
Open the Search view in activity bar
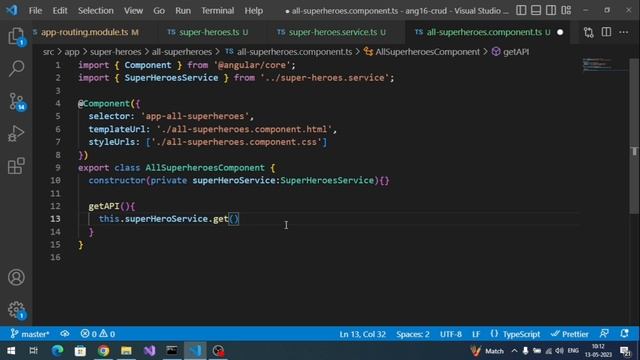coord(16,68)
